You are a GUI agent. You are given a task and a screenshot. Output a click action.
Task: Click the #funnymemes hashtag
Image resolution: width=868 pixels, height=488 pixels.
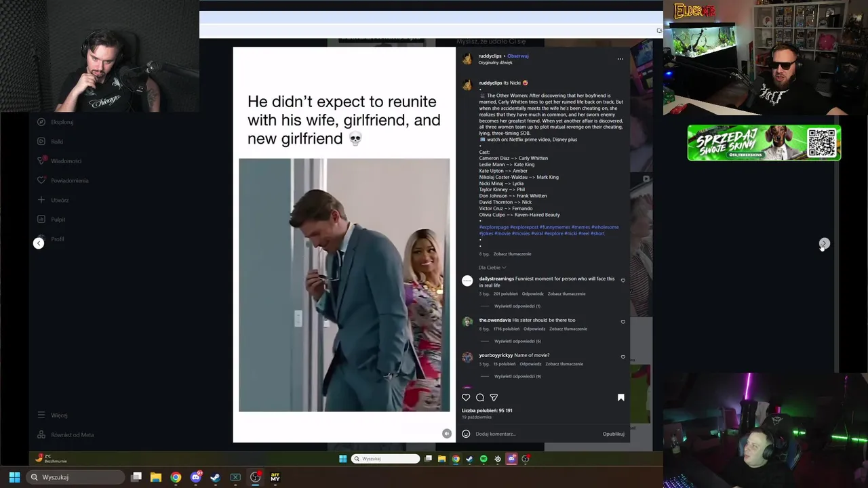(555, 227)
